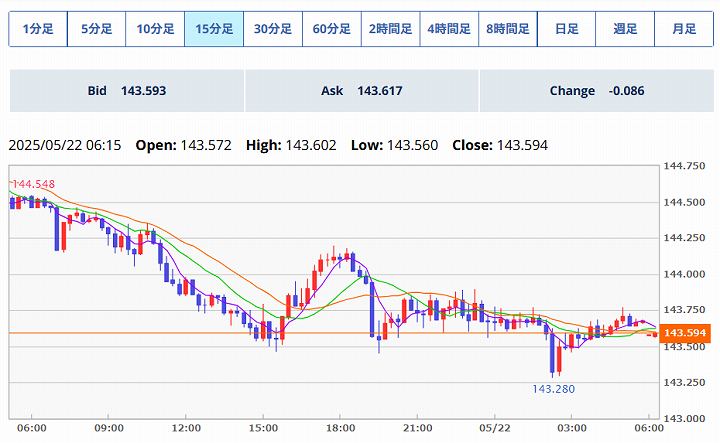
Task: Click the 18:00 label on time axis
Action: tap(342, 428)
